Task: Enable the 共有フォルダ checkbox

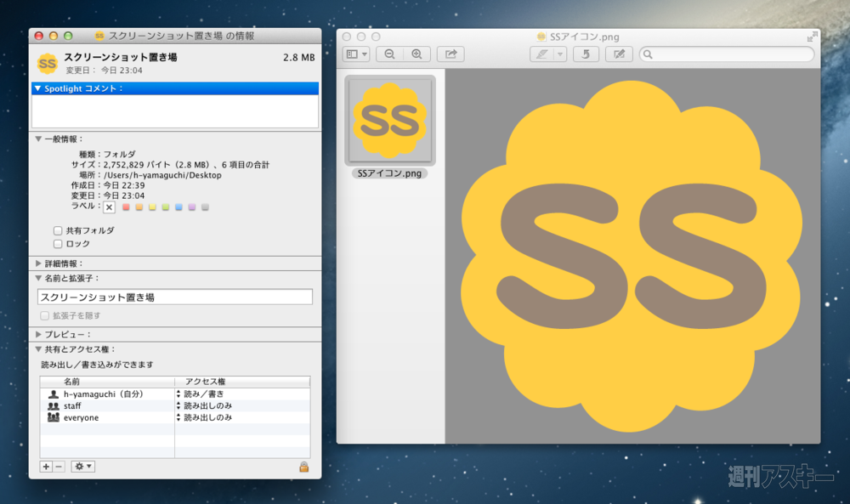Action: (58, 230)
